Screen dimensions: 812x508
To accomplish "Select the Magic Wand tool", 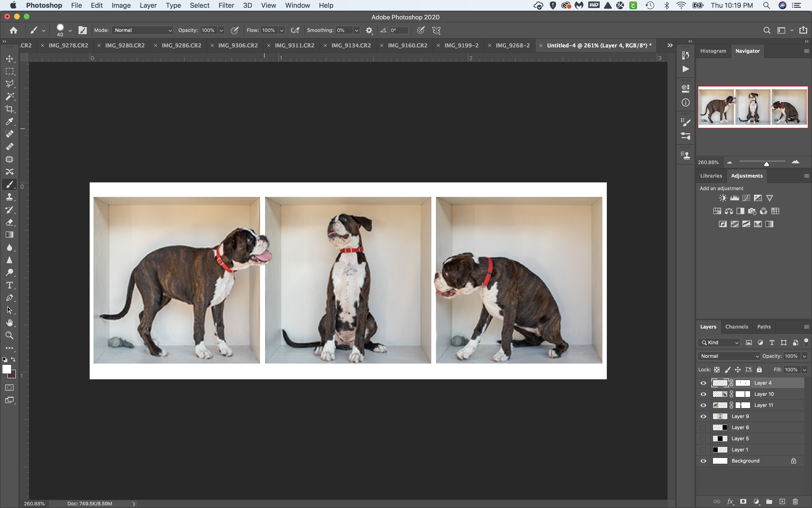I will (9, 97).
